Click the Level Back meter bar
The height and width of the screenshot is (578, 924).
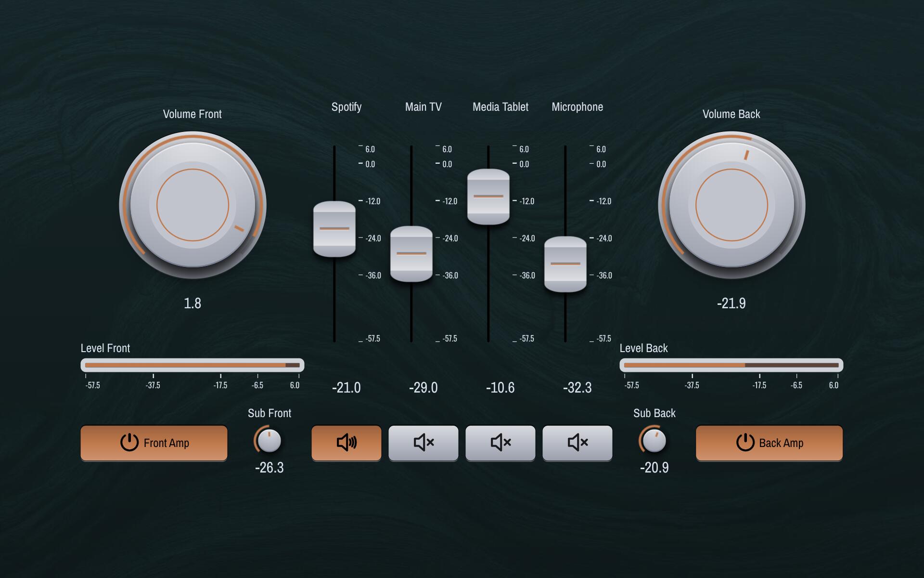731,365
